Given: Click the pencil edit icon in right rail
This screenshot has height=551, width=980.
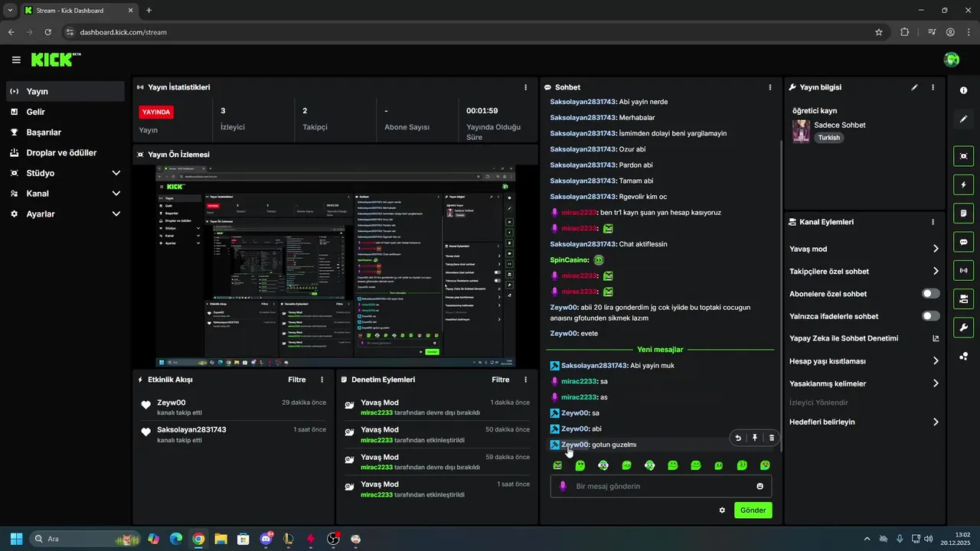Looking at the screenshot, I should click(x=963, y=119).
